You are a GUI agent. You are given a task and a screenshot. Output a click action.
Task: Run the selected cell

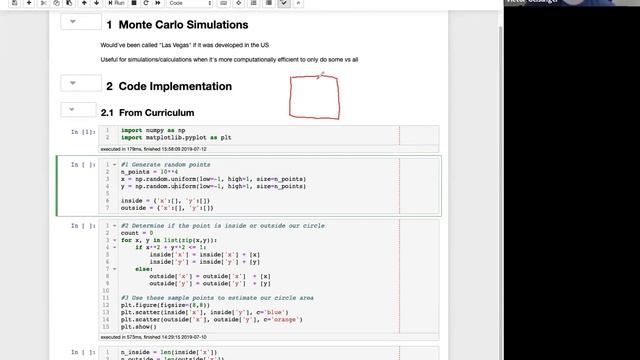(x=116, y=3)
